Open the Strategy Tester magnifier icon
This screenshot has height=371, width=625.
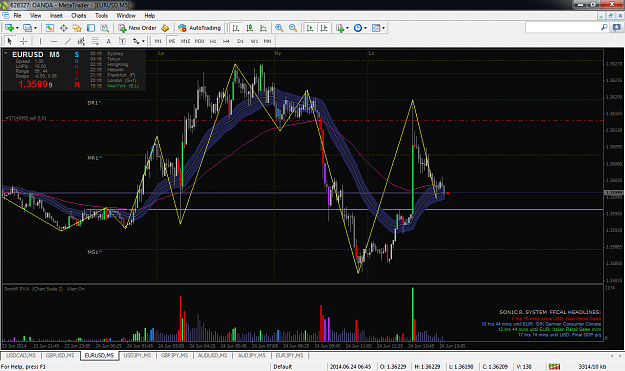click(104, 28)
